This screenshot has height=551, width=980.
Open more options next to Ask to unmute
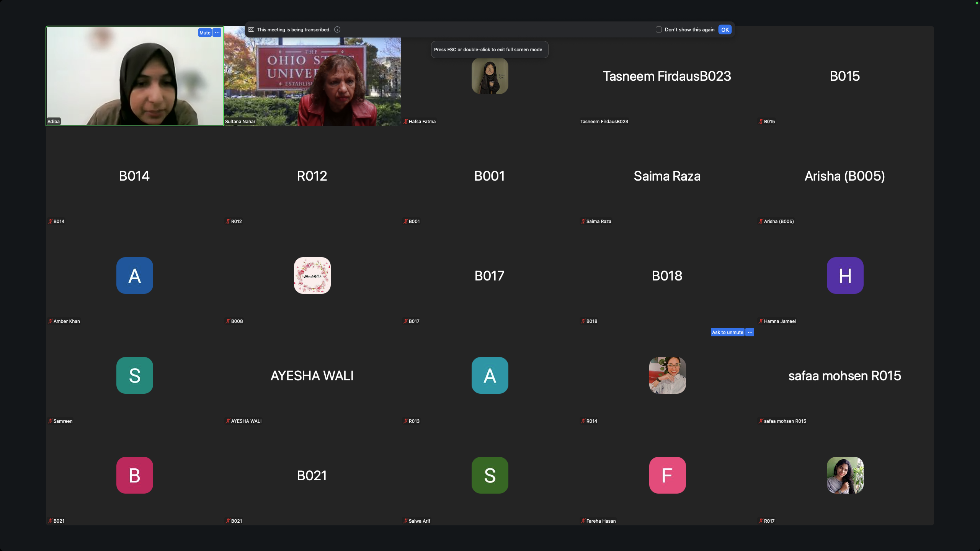[x=750, y=332]
